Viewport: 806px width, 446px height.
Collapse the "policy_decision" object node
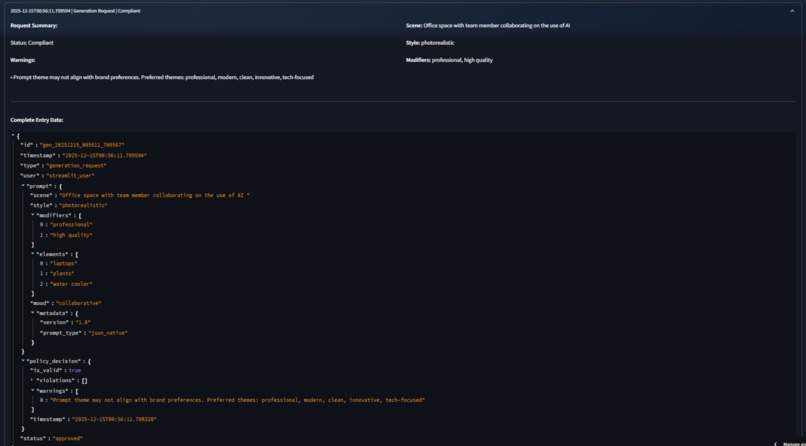pyautogui.click(x=23, y=361)
